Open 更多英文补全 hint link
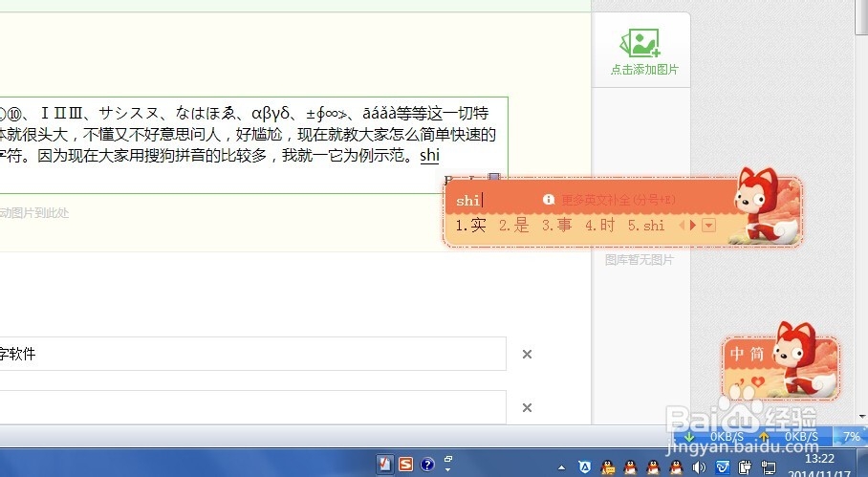 (618, 200)
